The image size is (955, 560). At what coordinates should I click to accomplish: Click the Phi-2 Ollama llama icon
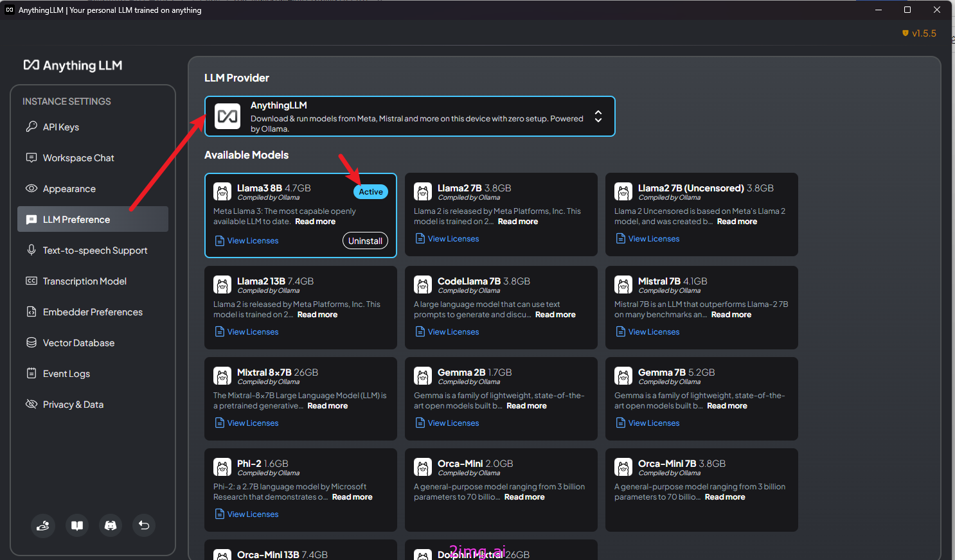222,467
